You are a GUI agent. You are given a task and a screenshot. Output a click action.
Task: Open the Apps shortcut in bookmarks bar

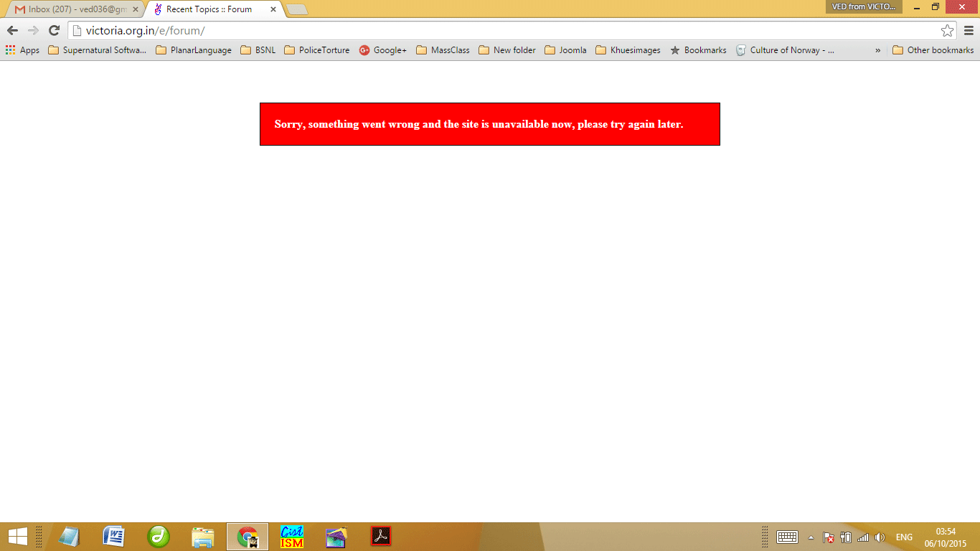pos(22,50)
